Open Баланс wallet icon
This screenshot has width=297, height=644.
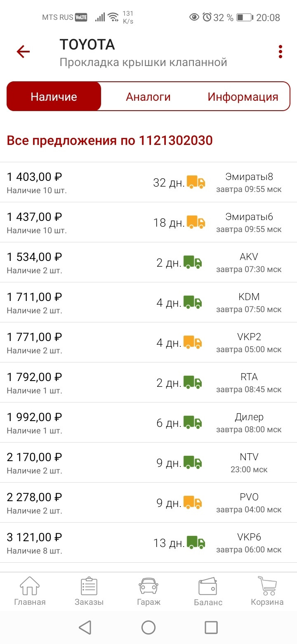208,591
